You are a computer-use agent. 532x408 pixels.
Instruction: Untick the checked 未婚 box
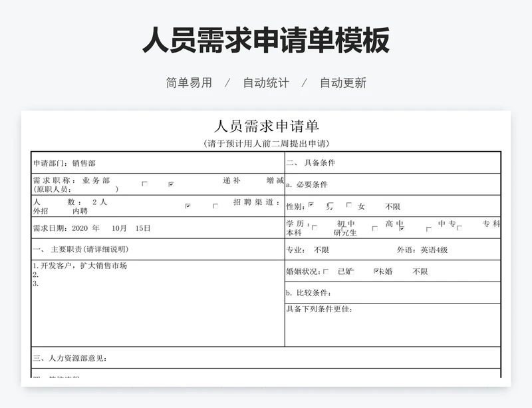[376, 271]
